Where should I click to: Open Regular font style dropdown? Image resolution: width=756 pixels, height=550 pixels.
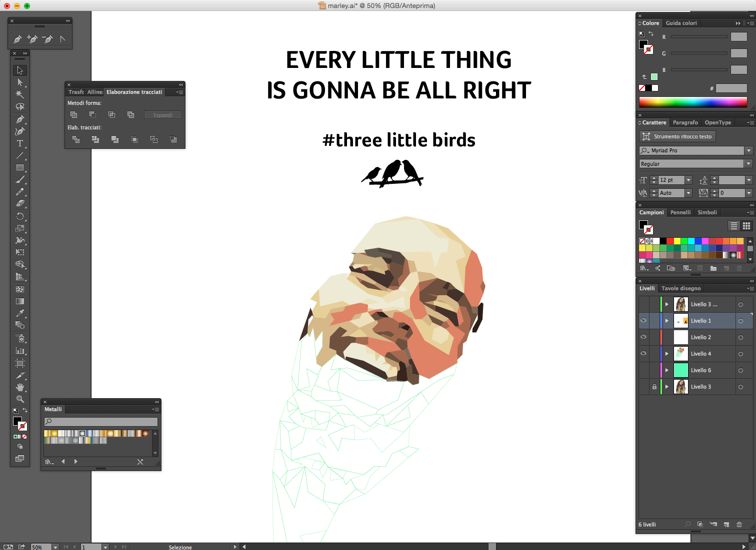pos(748,164)
